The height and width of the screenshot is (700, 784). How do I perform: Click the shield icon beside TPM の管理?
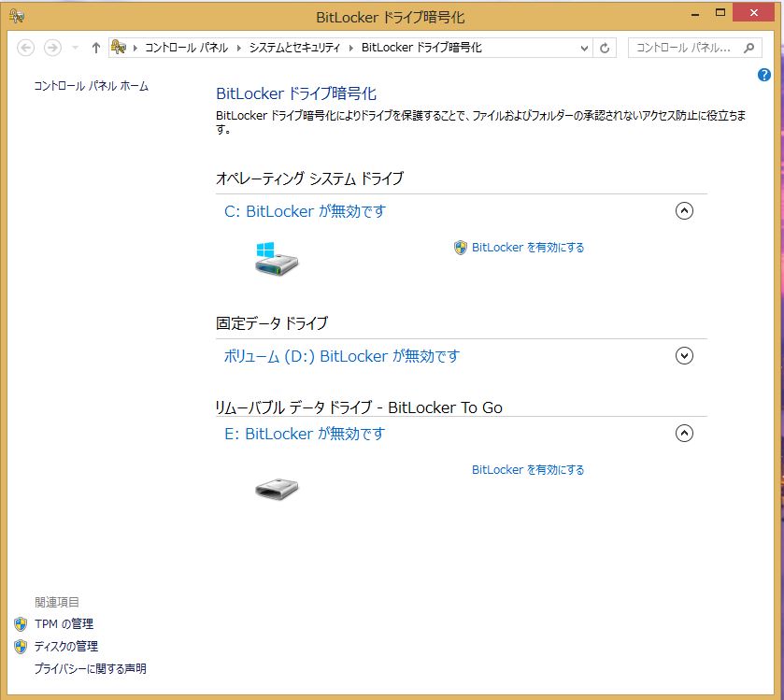21,624
